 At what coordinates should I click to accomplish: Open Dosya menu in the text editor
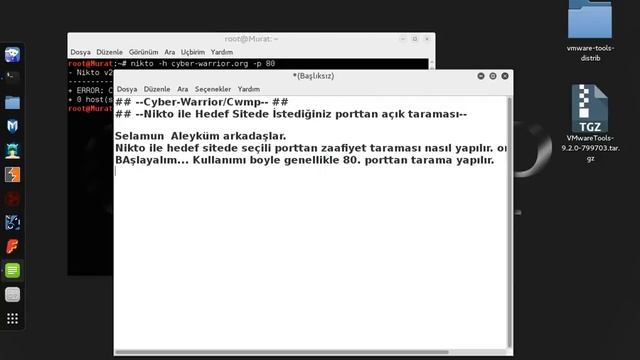(127, 89)
